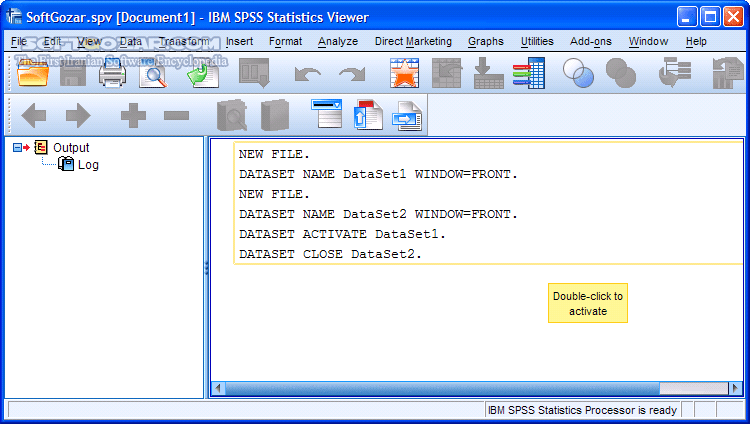Click the horizontal scrollbar left arrow

(x=218, y=388)
